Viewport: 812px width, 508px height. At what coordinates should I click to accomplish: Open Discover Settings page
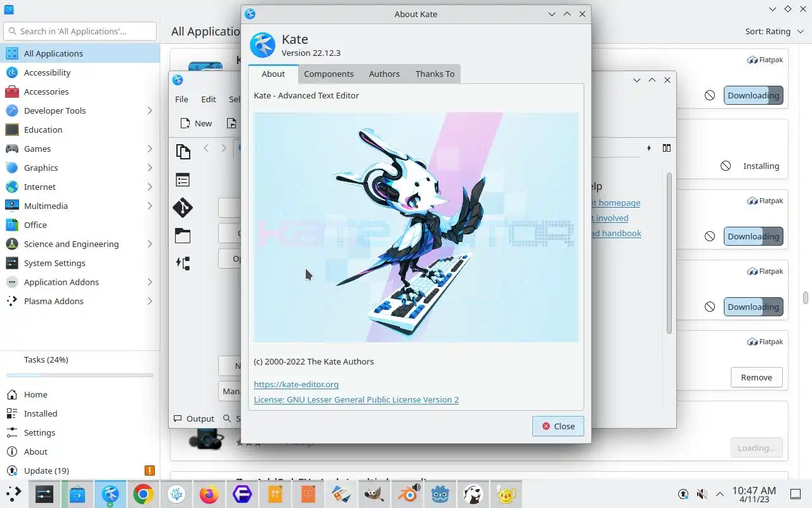[x=80, y=432]
